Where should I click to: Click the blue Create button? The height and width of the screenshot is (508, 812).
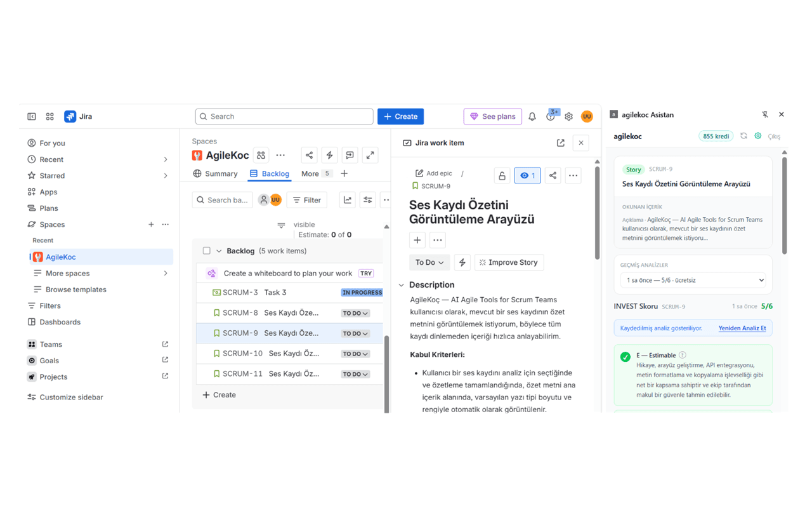400,116
